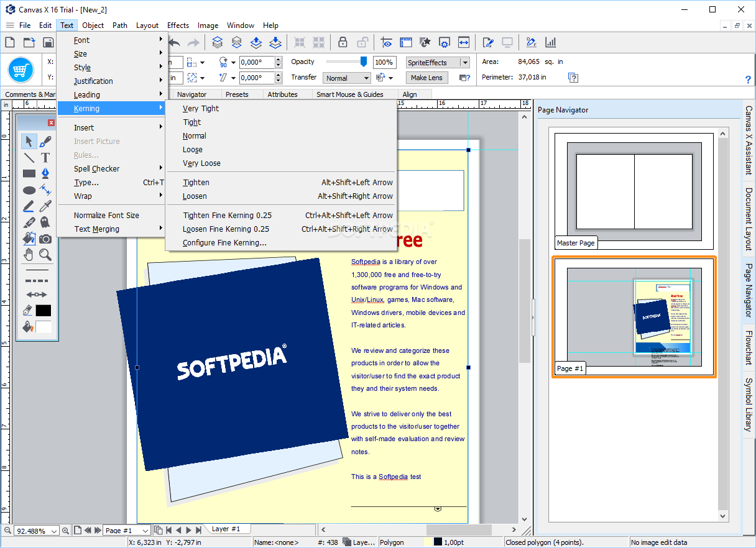Click the Lock object padlock icon
The width and height of the screenshot is (756, 548).
tap(343, 42)
